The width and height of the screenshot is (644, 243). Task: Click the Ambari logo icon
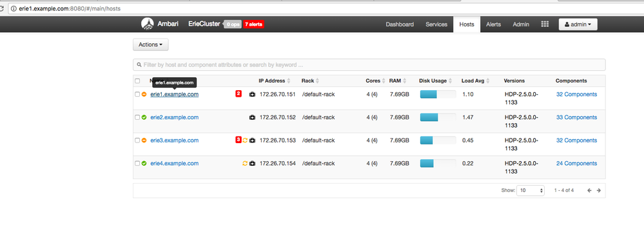[148, 24]
